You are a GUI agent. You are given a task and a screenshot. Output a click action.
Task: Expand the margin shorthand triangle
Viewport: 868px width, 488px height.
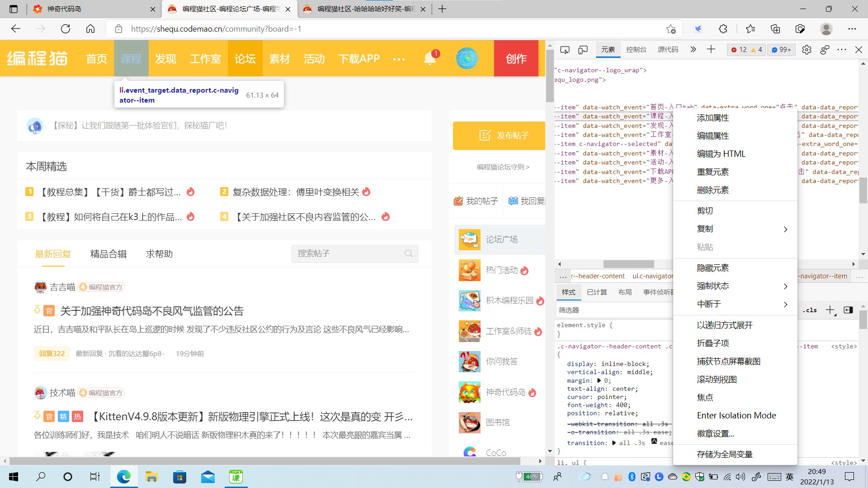599,380
